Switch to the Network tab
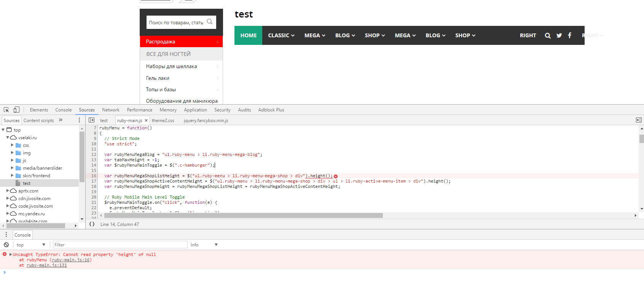The image size is (644, 302). click(x=110, y=110)
